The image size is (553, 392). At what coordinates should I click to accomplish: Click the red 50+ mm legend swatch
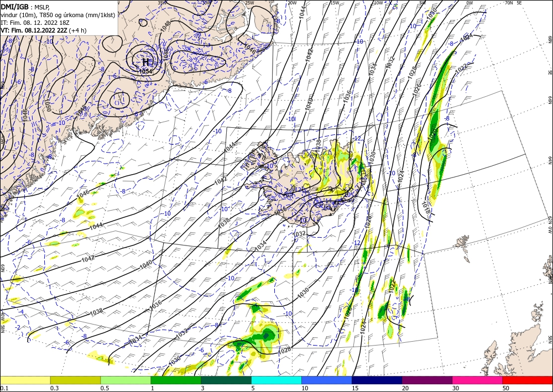tap(528, 380)
